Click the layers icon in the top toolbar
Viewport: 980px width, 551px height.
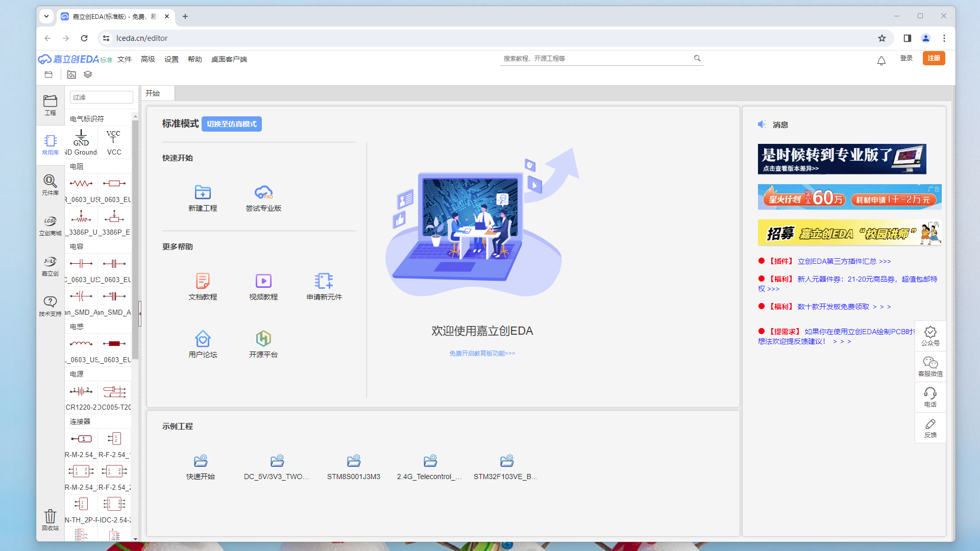click(88, 74)
